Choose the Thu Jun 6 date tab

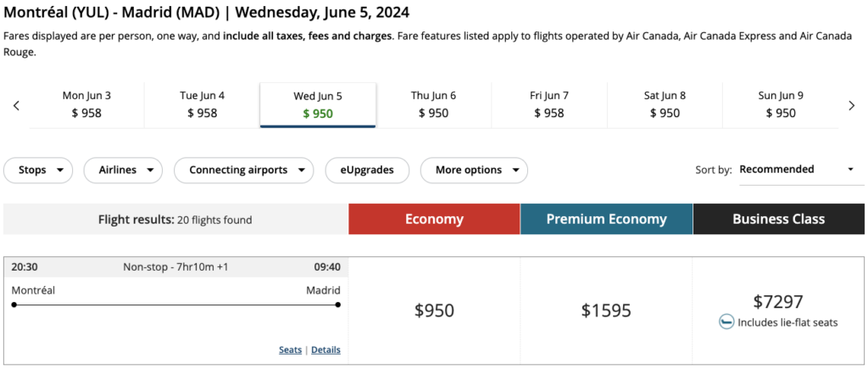point(433,104)
